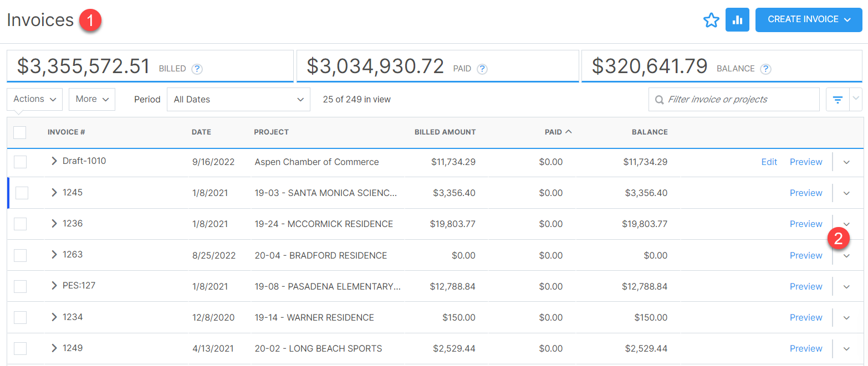Open the row actions menu for invoice 1236
Image resolution: width=868 pixels, height=366 pixels.
pos(846,224)
